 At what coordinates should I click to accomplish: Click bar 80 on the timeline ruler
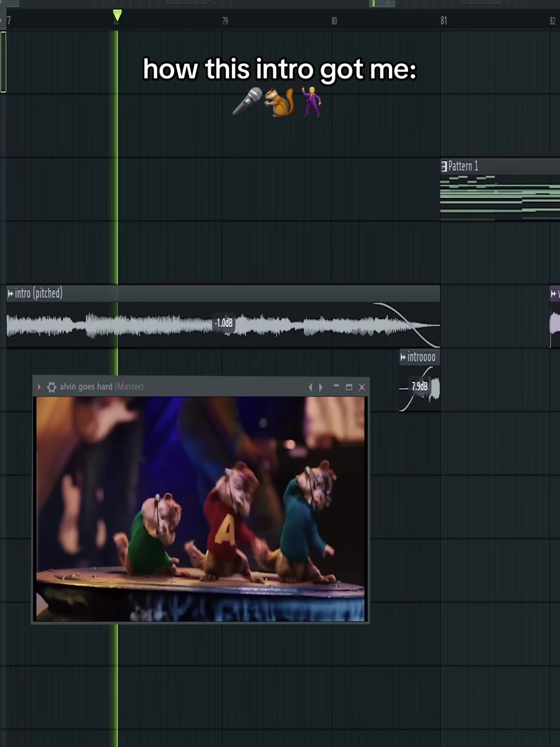334,21
